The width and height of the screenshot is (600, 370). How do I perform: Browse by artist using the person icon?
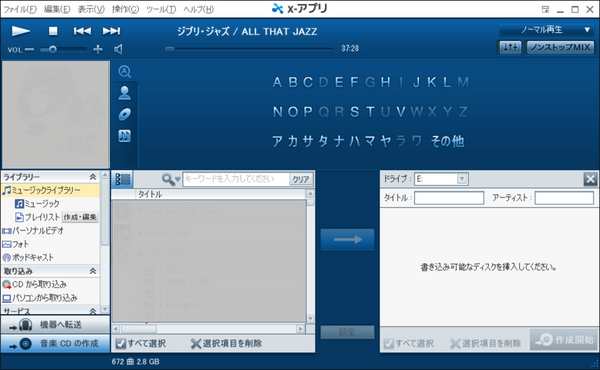coord(125,93)
